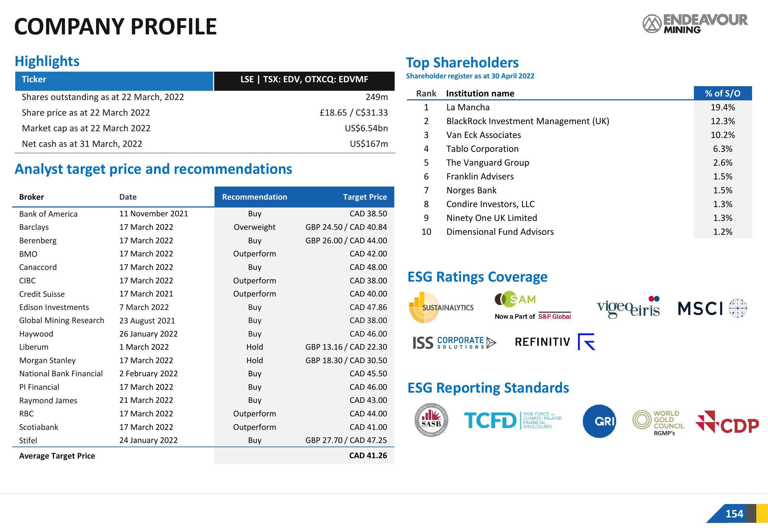
Task: Click the Refinitiv logo
Action: [x=555, y=342]
